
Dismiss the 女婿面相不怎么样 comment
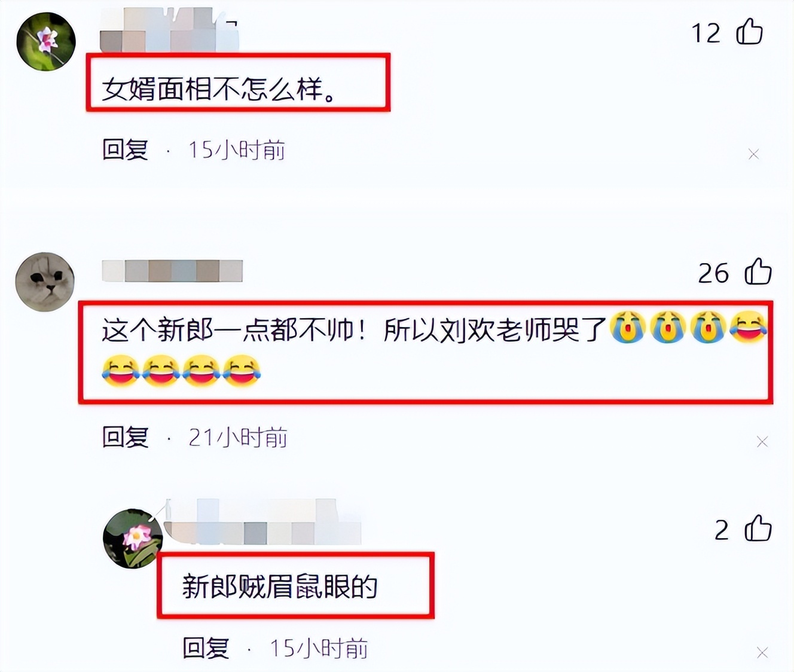(753, 154)
